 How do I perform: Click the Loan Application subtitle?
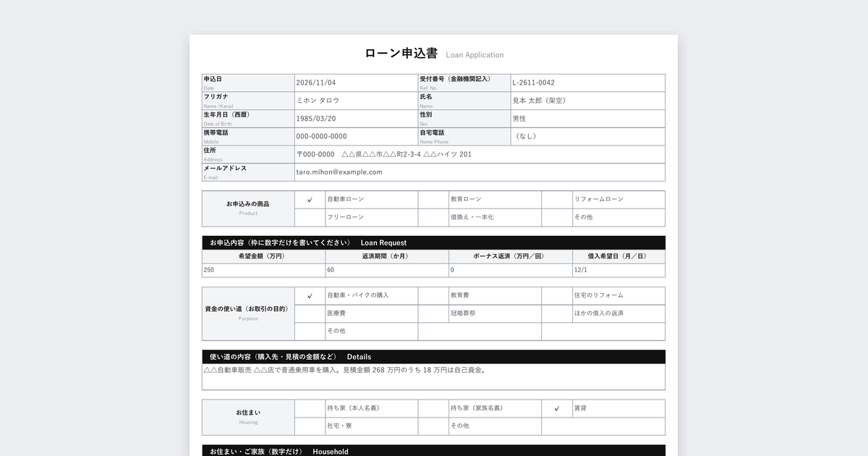pyautogui.click(x=475, y=55)
